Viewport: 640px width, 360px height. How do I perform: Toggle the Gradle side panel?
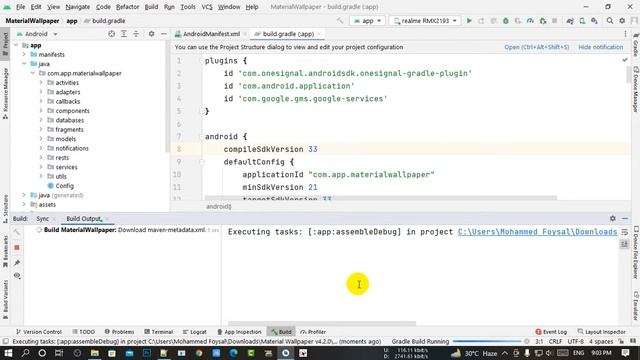pos(636,44)
